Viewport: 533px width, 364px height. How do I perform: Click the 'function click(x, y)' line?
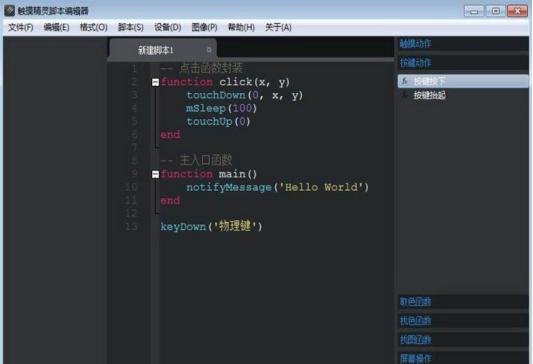[x=225, y=82]
